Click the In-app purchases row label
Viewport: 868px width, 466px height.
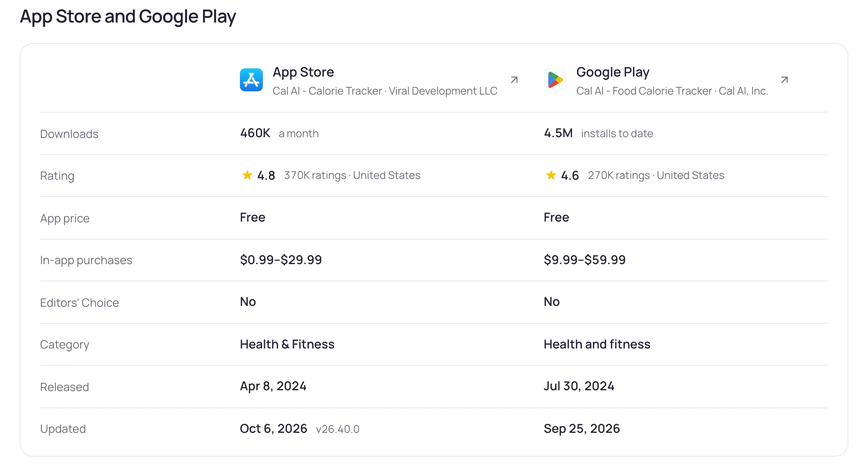tap(86, 260)
